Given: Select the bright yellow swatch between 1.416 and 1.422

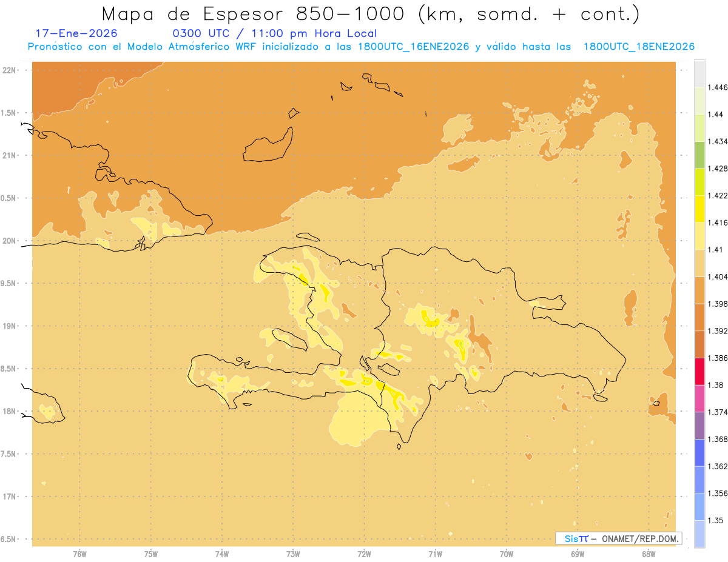Looking at the screenshot, I should pos(699,209).
